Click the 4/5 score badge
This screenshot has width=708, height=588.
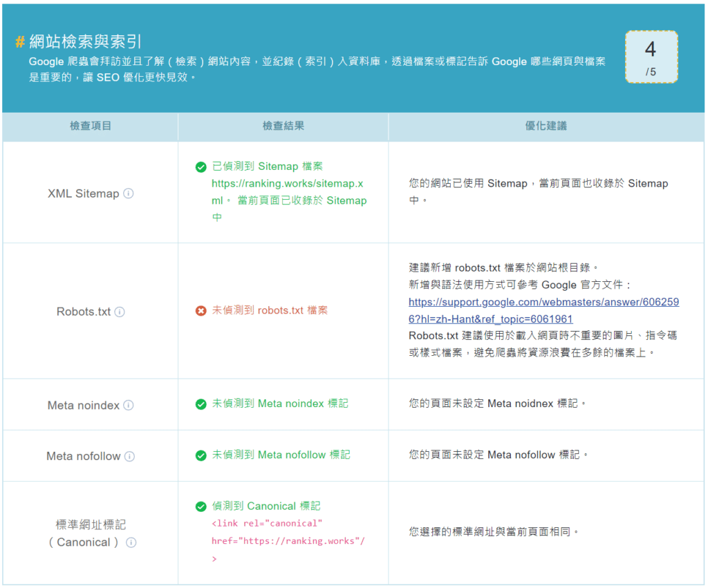tap(651, 57)
